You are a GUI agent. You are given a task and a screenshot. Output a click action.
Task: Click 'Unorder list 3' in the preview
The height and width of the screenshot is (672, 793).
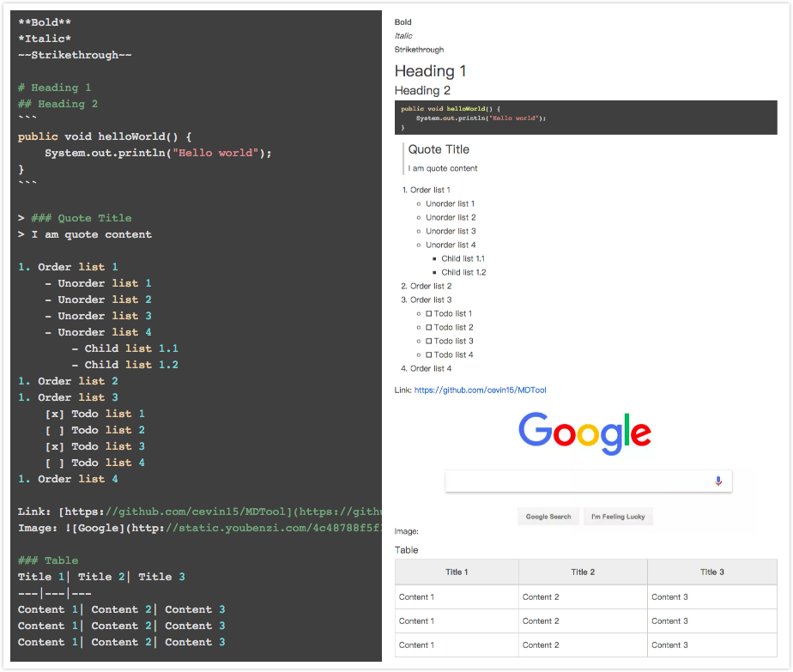(x=451, y=231)
